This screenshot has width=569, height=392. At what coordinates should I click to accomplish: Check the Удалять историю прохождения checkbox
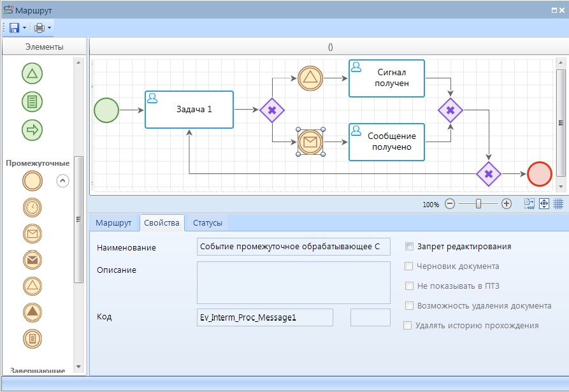[408, 326]
